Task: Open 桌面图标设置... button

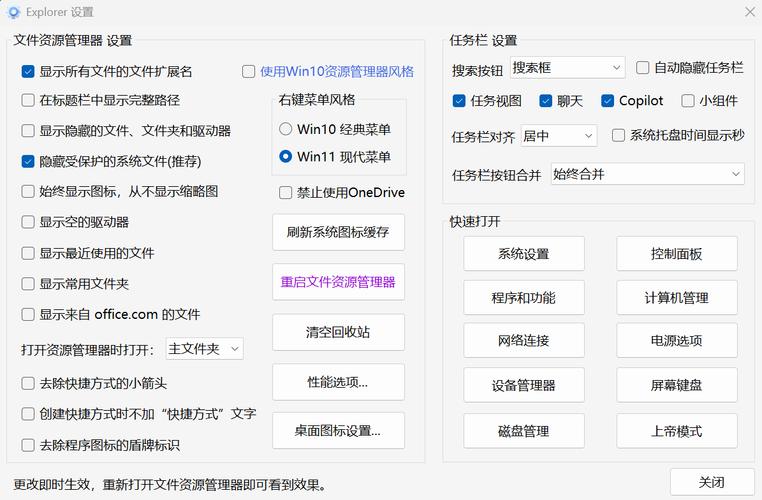Action: [338, 431]
